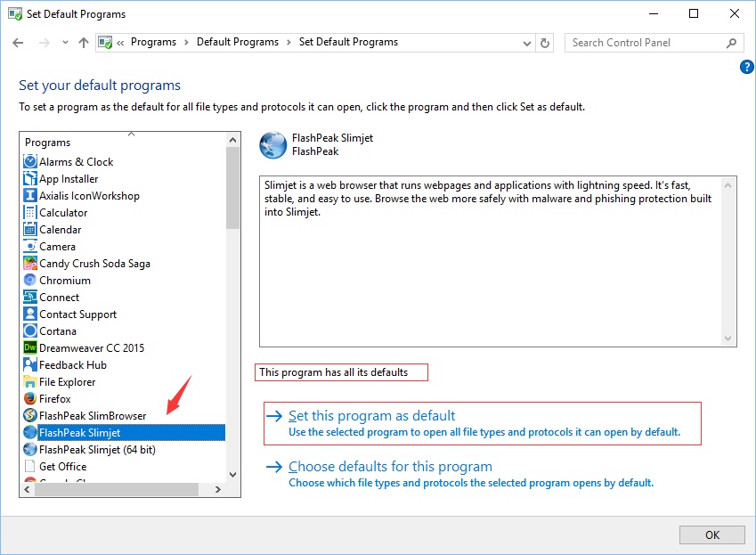Click the Dreamweaver CC 2015 icon
The image size is (756, 555).
tap(30, 347)
